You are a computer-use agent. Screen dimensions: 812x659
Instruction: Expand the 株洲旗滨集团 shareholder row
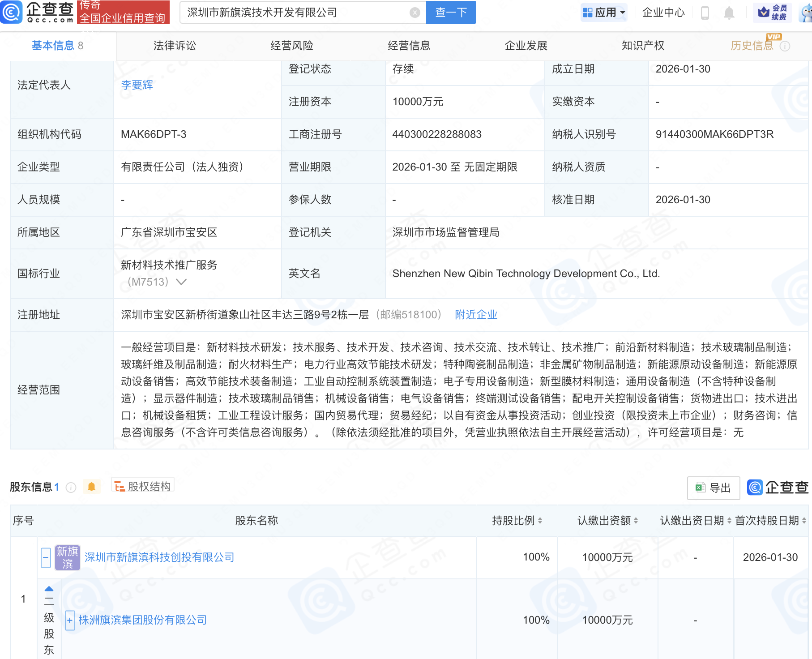[70, 620]
